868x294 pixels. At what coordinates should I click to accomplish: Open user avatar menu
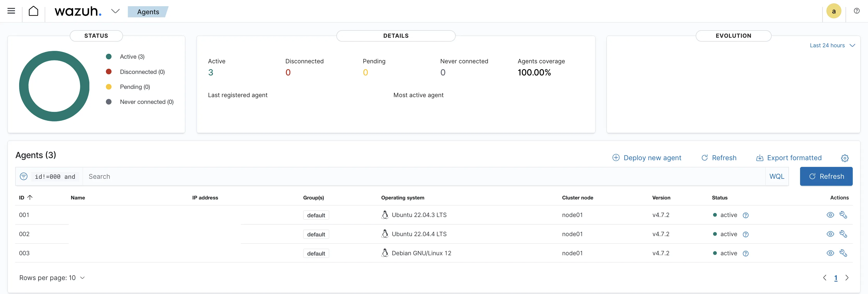(833, 11)
